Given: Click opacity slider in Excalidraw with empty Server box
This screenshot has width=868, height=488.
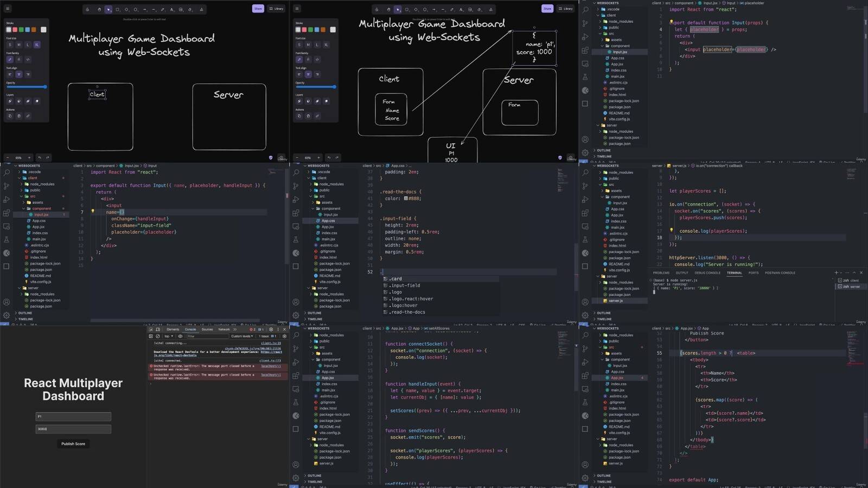Looking at the screenshot, I should (x=27, y=87).
